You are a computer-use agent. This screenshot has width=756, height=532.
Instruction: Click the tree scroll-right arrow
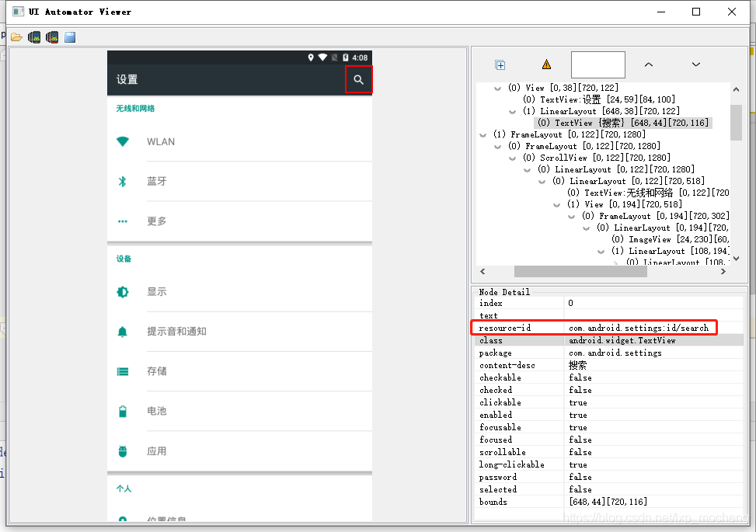(723, 272)
